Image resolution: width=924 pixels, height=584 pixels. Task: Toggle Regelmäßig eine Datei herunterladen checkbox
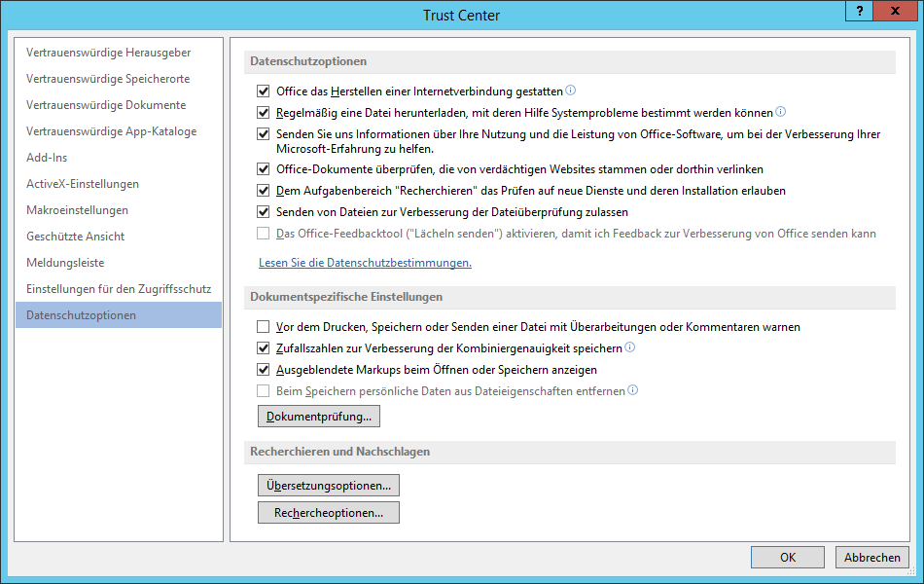[263, 113]
